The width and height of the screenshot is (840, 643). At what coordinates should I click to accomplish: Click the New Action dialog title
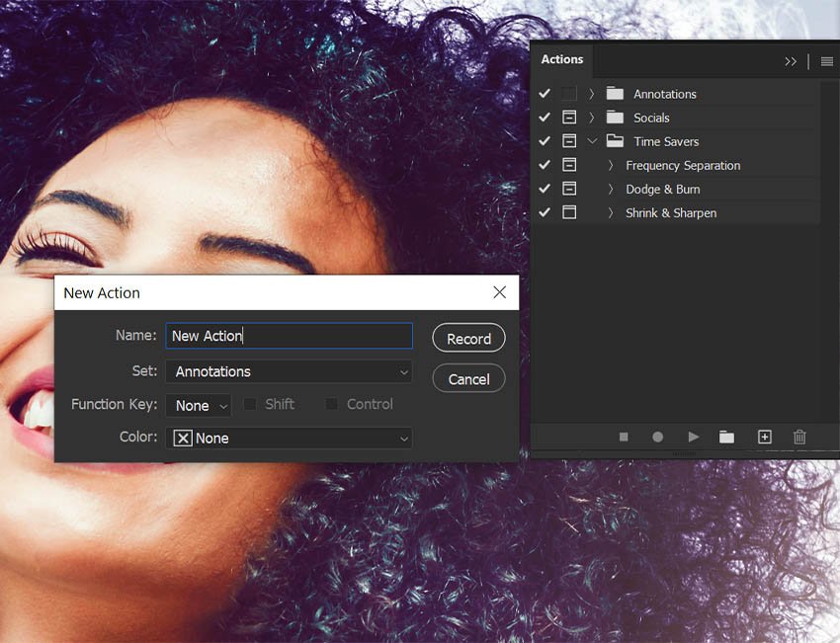tap(102, 293)
